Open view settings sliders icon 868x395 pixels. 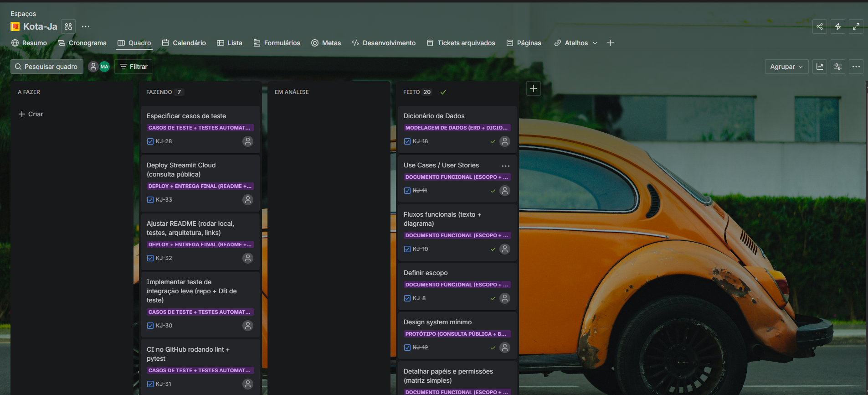[x=837, y=67]
